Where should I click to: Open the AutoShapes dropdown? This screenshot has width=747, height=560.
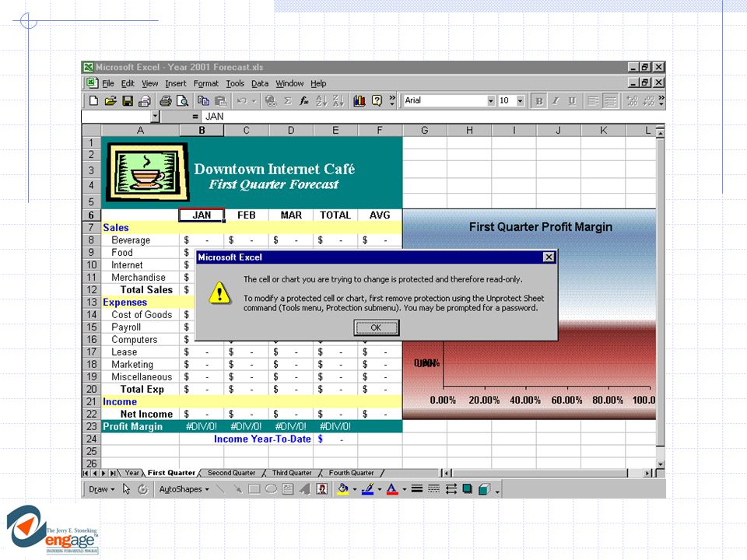point(184,489)
